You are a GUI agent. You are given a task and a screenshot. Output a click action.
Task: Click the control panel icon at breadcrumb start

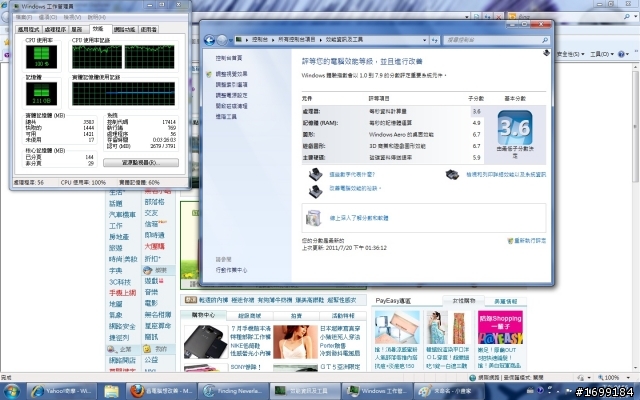pyautogui.click(x=238, y=40)
